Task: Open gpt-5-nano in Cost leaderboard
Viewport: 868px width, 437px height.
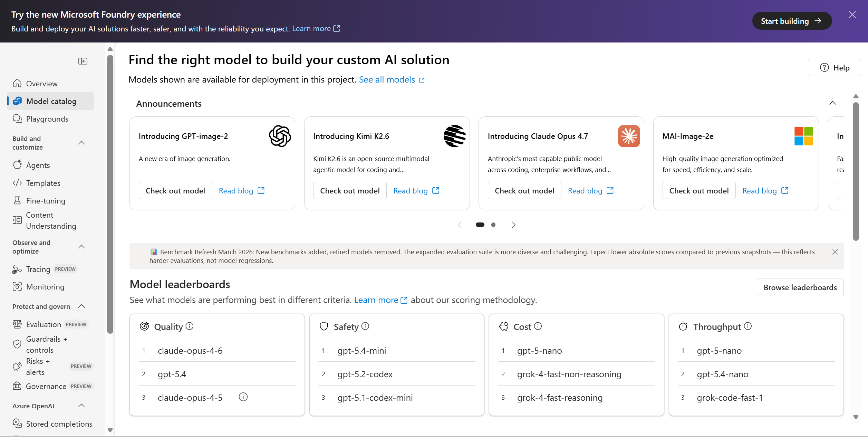Action: (540, 351)
